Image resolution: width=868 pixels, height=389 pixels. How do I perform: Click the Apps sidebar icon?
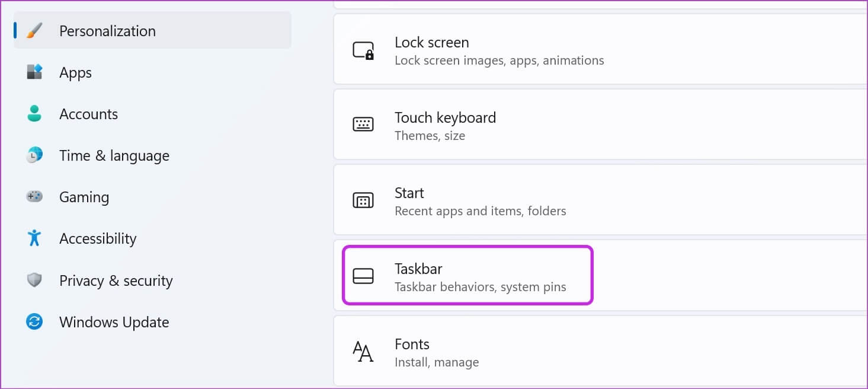click(x=35, y=72)
